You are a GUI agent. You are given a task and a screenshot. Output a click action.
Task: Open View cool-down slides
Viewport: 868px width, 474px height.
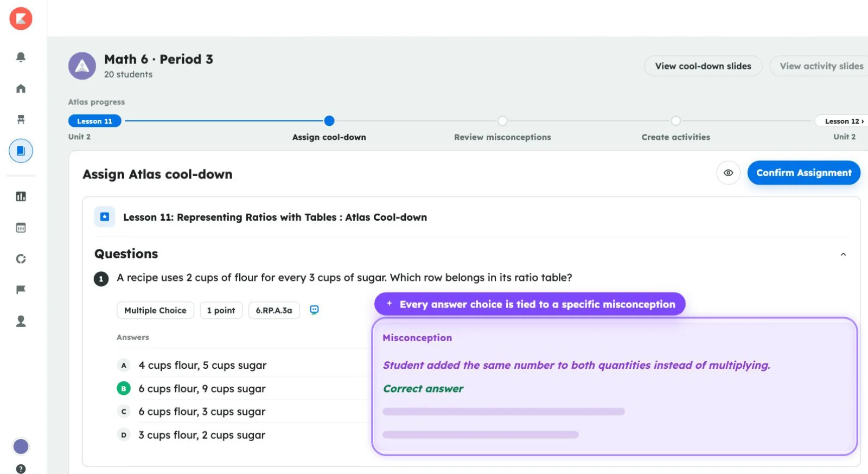tap(703, 66)
